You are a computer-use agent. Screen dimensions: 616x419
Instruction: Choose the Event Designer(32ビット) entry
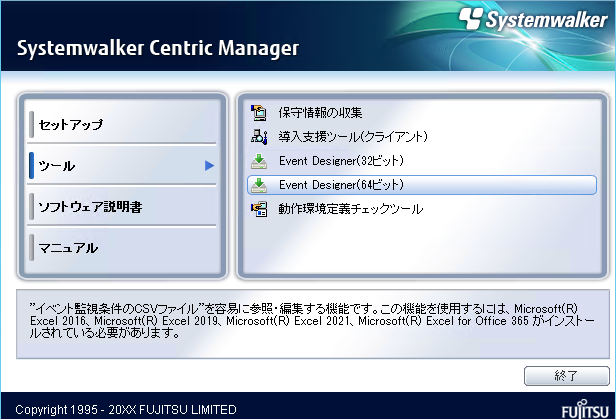(x=341, y=161)
